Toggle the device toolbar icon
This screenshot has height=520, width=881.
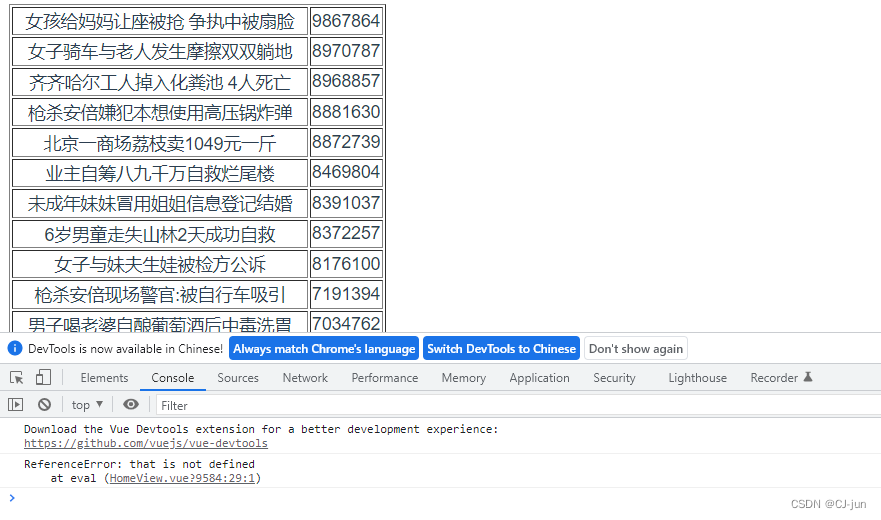[x=43, y=377]
